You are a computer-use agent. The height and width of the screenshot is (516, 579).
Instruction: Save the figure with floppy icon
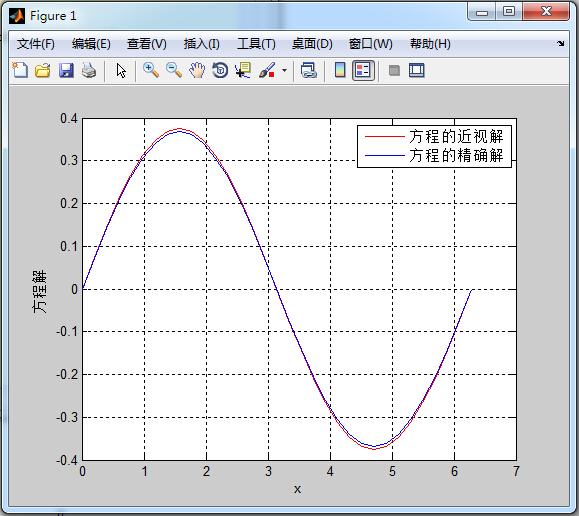pyautogui.click(x=66, y=70)
